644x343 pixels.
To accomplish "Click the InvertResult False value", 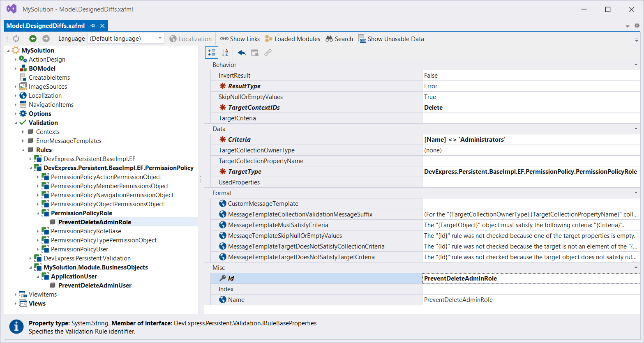I will coord(531,76).
